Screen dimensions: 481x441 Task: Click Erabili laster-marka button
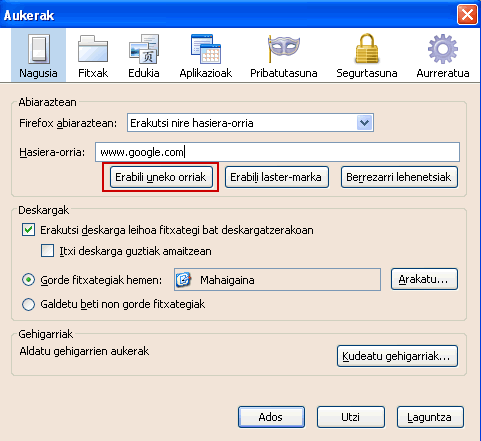point(277,177)
